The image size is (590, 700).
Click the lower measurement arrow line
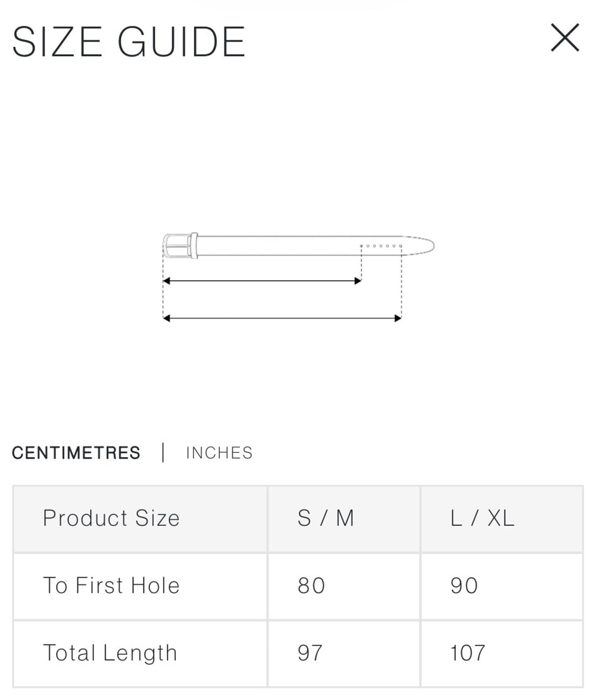click(282, 317)
